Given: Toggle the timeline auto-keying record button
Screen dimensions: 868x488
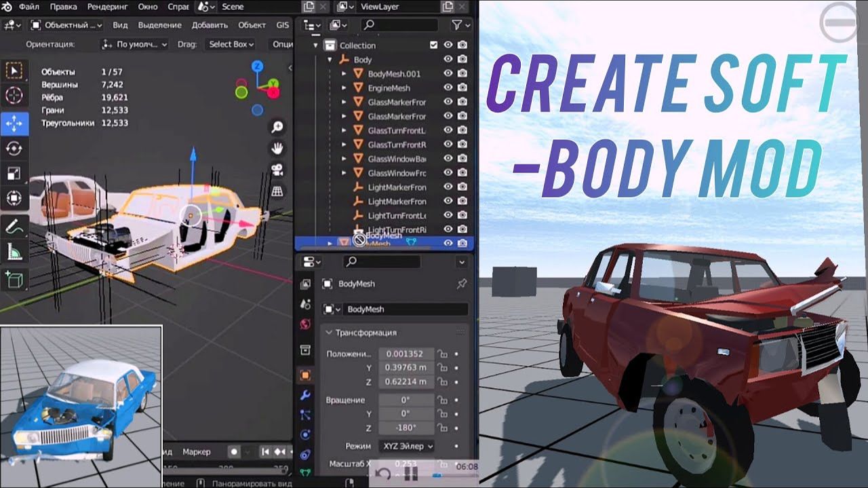Looking at the screenshot, I should click(x=234, y=451).
